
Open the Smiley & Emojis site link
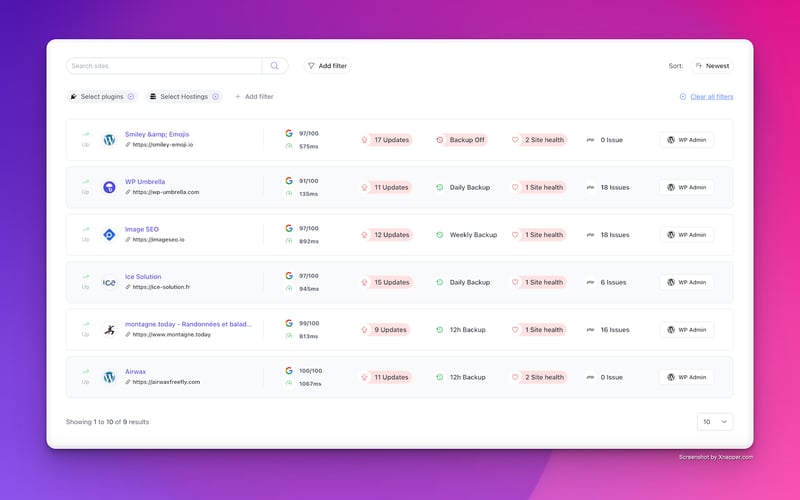(x=157, y=134)
